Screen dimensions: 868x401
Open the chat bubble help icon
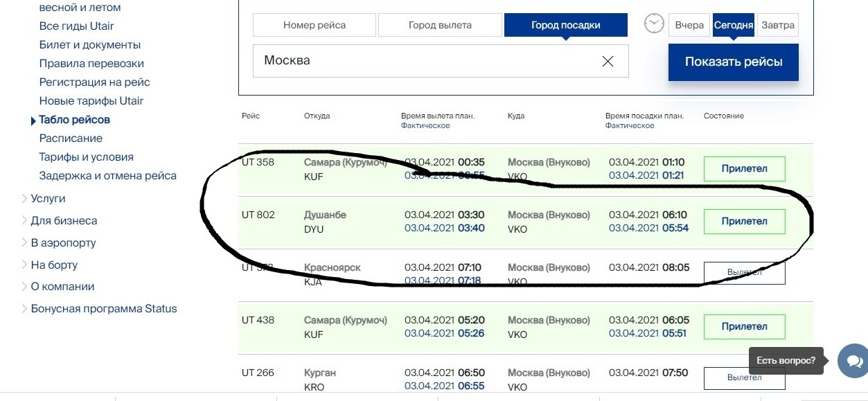851,361
